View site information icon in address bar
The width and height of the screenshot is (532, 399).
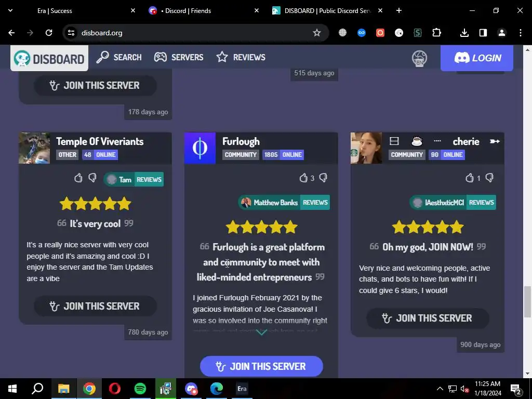(x=71, y=33)
